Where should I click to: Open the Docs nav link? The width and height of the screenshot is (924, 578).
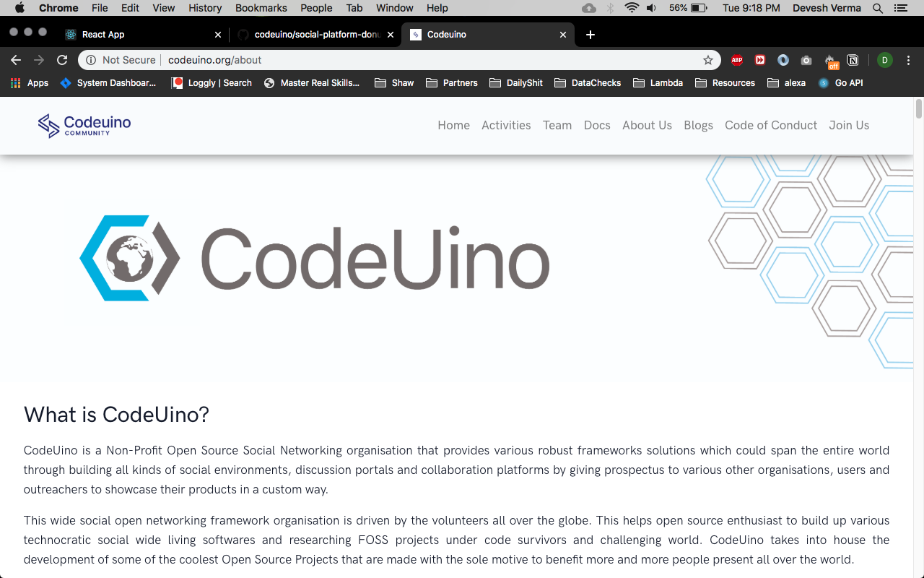coord(597,125)
